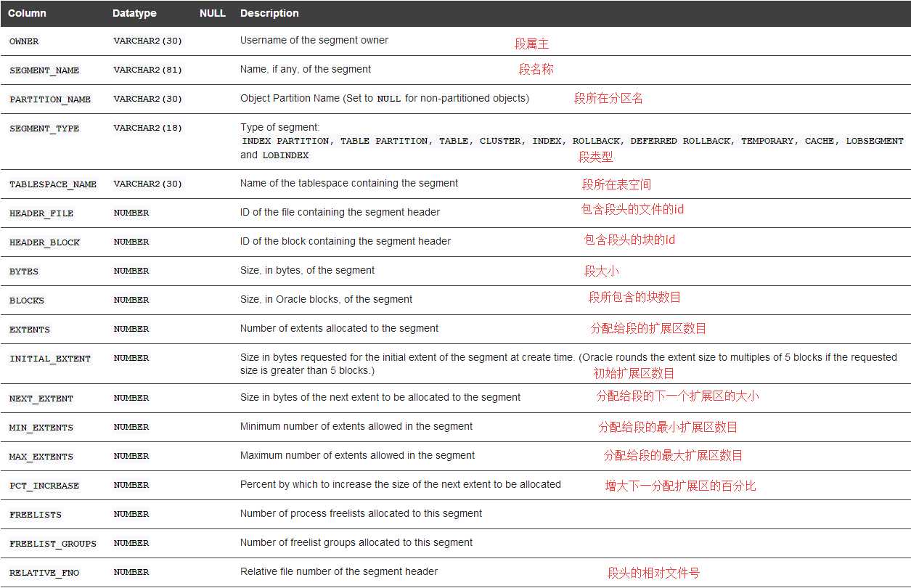911x588 pixels.
Task: Click "Maximum number of extents allowed" description
Action: point(358,455)
